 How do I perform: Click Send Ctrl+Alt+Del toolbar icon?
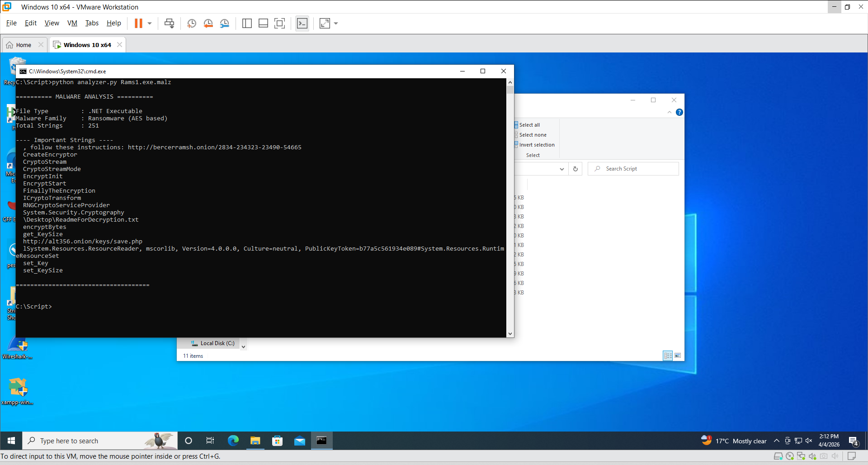[169, 24]
